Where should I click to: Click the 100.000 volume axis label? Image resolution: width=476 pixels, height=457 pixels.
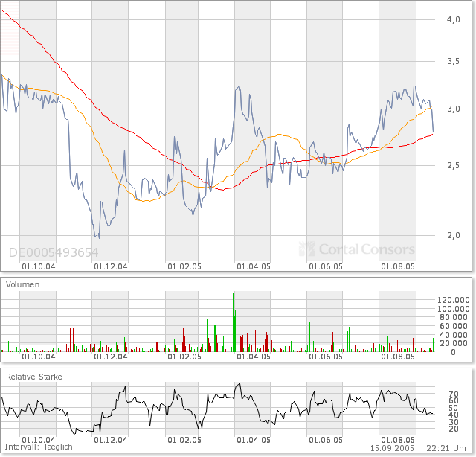click(453, 309)
